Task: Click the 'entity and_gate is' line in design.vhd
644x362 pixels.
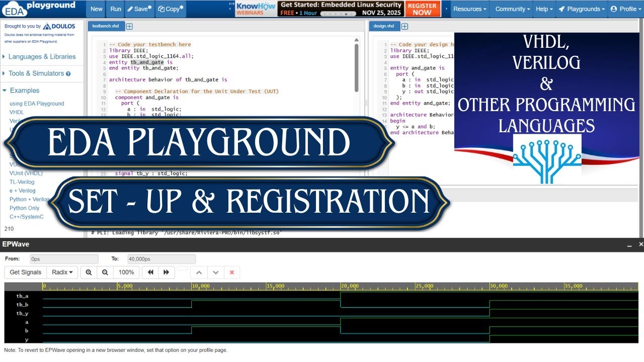Action: (x=417, y=68)
